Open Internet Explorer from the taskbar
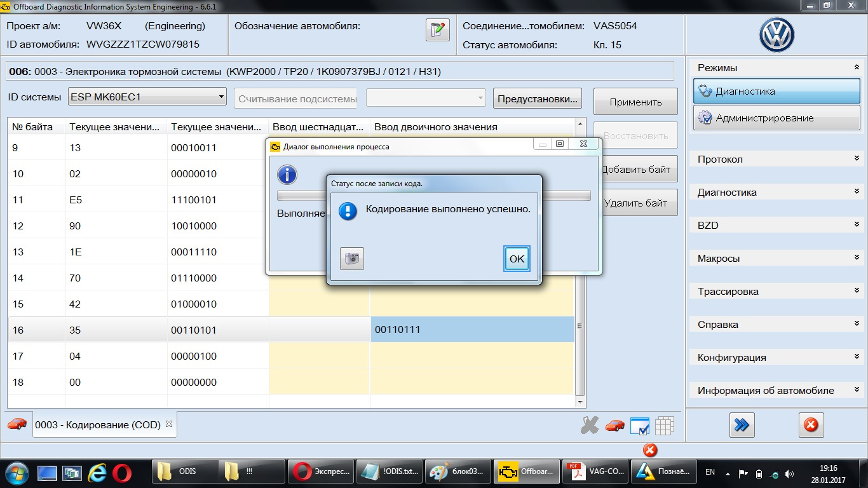Screen dimensions: 868x488 [x=97, y=473]
